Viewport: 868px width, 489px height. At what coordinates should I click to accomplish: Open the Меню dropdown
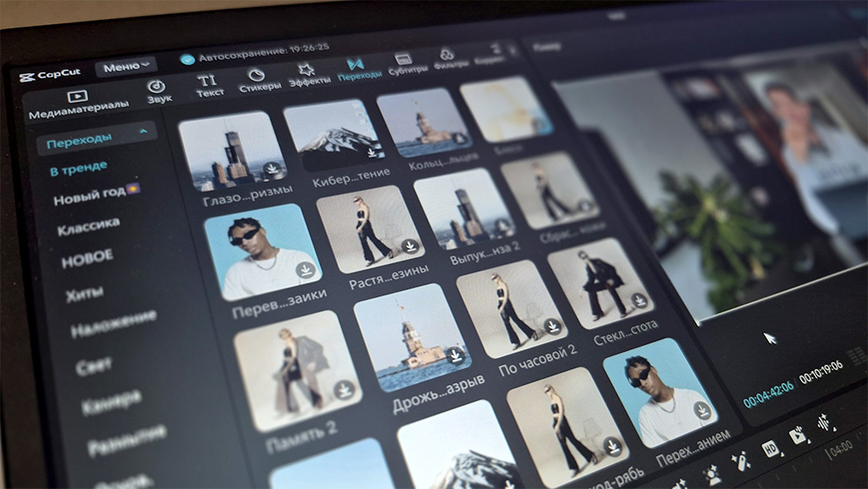(125, 66)
